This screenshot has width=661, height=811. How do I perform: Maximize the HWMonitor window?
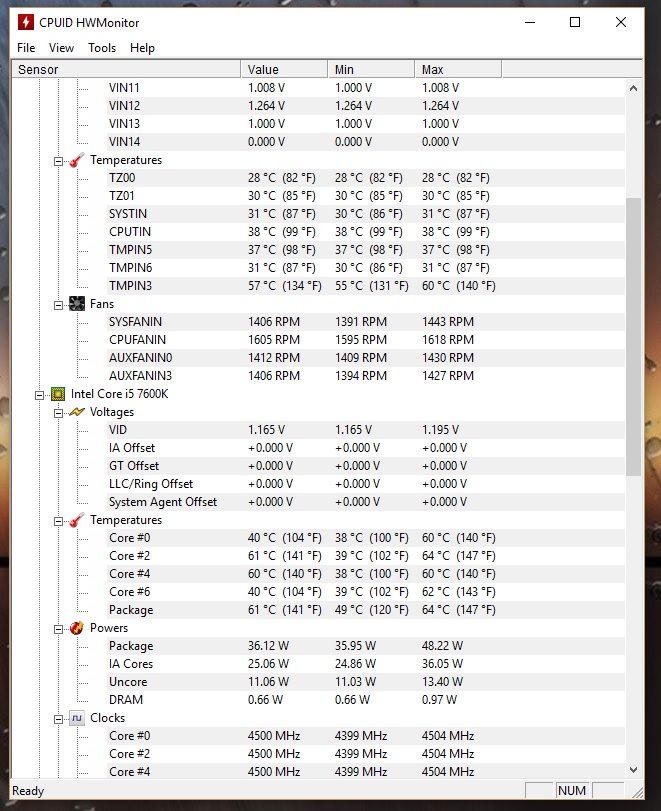pos(575,22)
